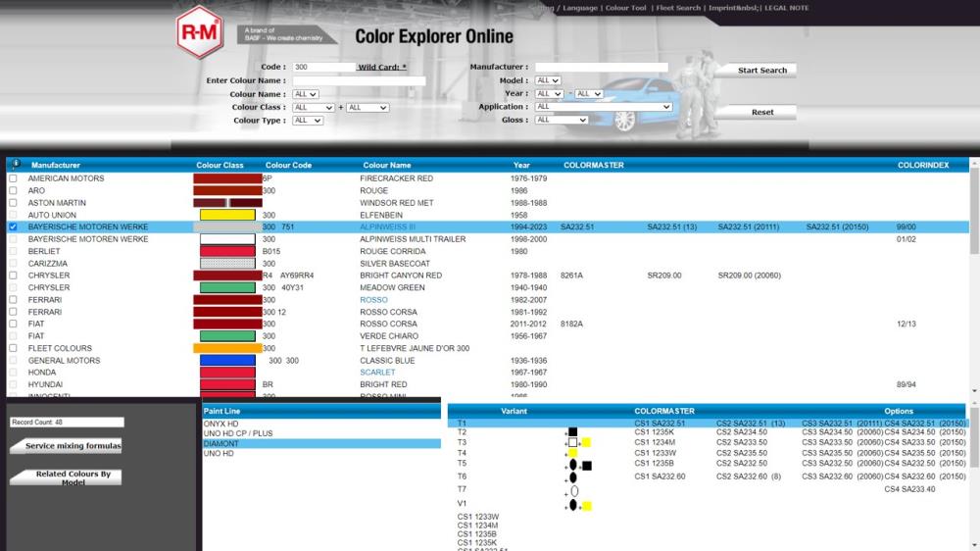Open the Colour Type dropdown

click(x=308, y=120)
